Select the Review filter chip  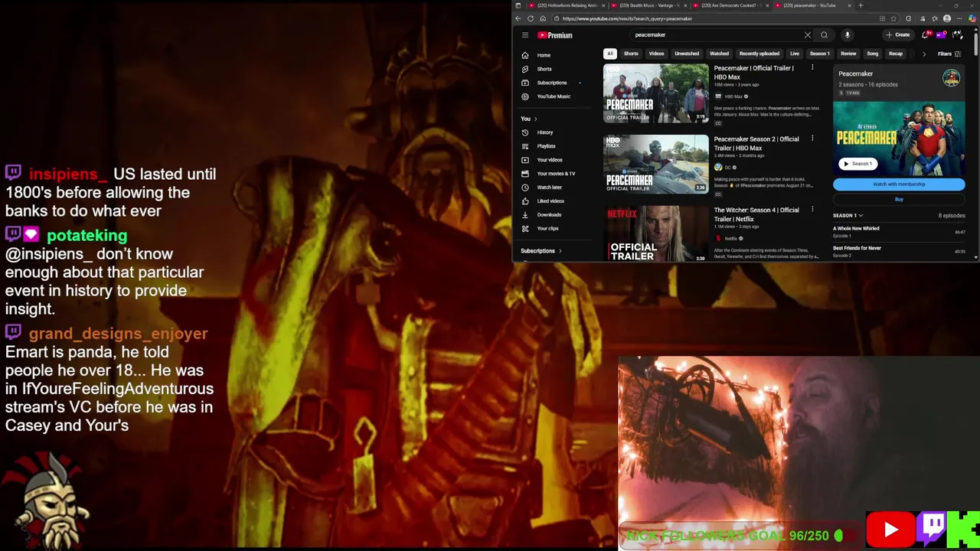coord(848,54)
